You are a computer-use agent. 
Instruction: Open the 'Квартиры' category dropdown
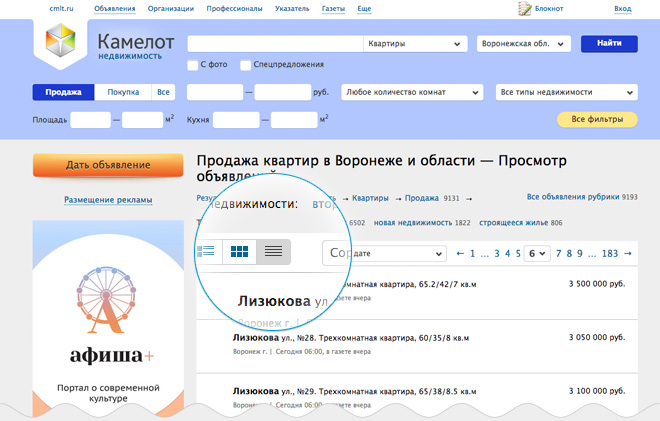point(414,44)
